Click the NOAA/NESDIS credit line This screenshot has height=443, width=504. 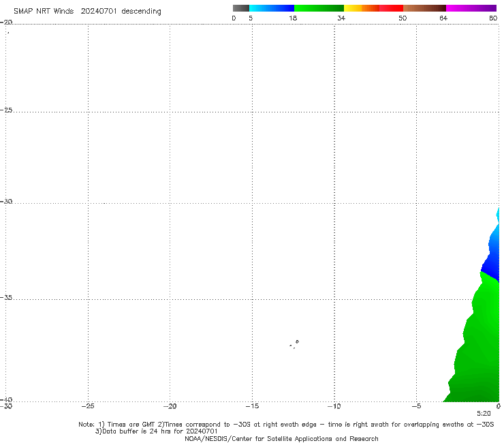tap(281, 438)
